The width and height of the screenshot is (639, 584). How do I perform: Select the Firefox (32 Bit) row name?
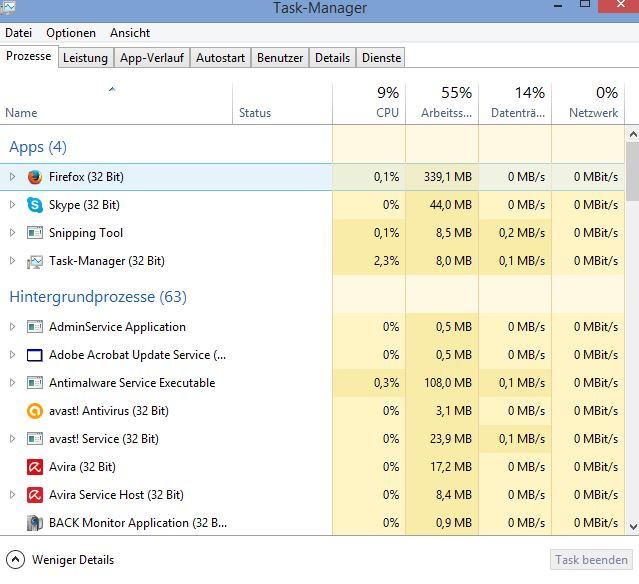pos(86,177)
